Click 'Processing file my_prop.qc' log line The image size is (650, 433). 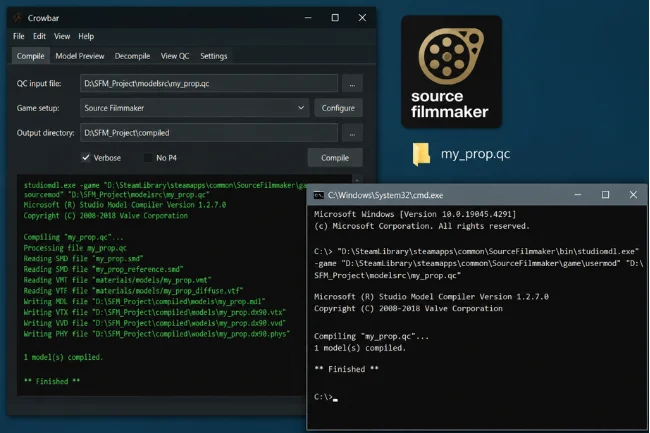[x=75, y=248]
